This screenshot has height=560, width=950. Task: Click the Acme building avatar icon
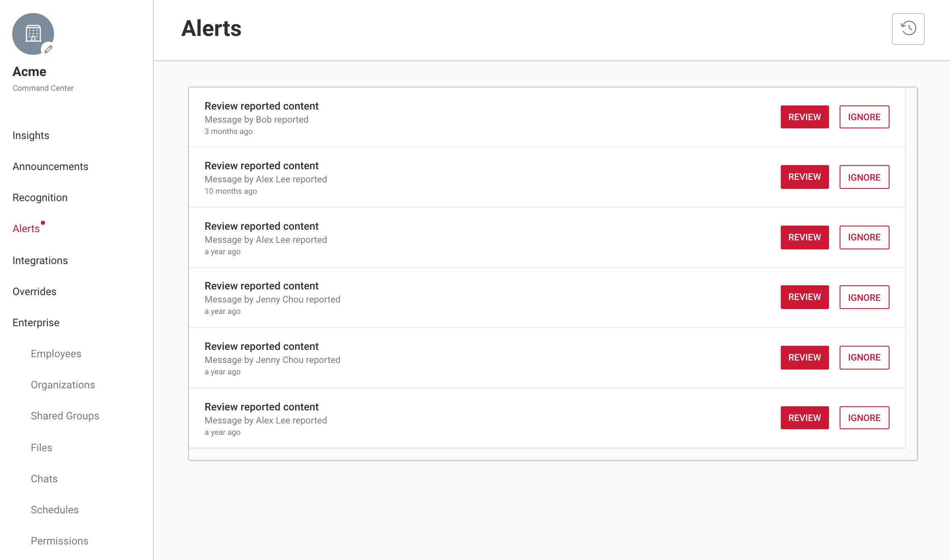click(33, 34)
